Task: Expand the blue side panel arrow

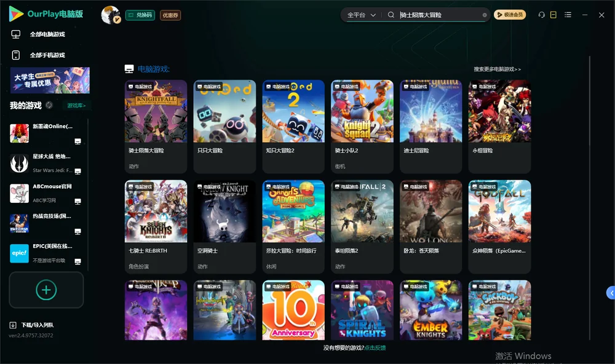Action: 611,293
